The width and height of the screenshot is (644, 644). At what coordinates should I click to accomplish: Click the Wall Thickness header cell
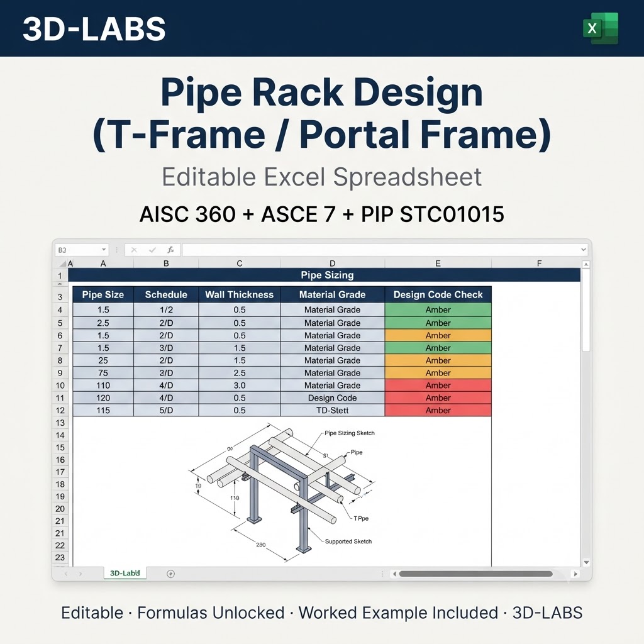coord(240,294)
